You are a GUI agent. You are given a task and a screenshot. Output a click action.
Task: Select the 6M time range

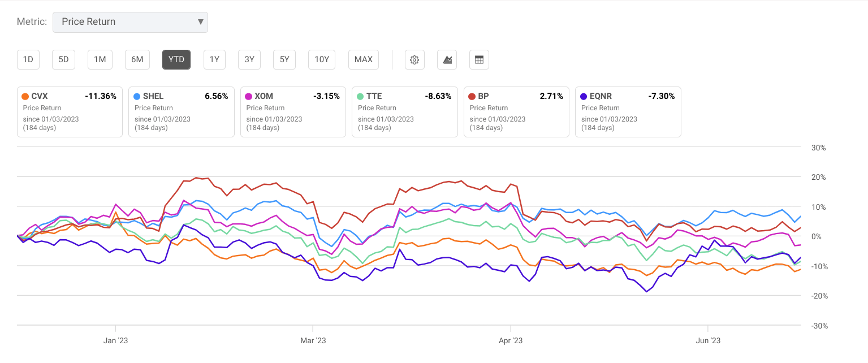pyautogui.click(x=137, y=59)
